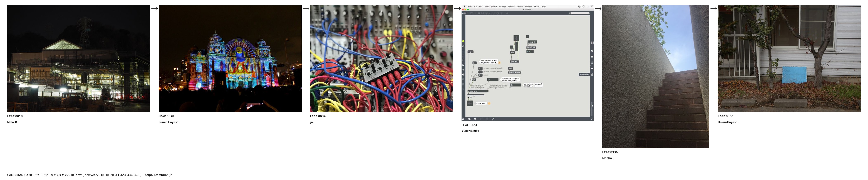Click the LEAF 0028 projection mapping thumbnail
Screen dimensions: 868x180
[230, 59]
